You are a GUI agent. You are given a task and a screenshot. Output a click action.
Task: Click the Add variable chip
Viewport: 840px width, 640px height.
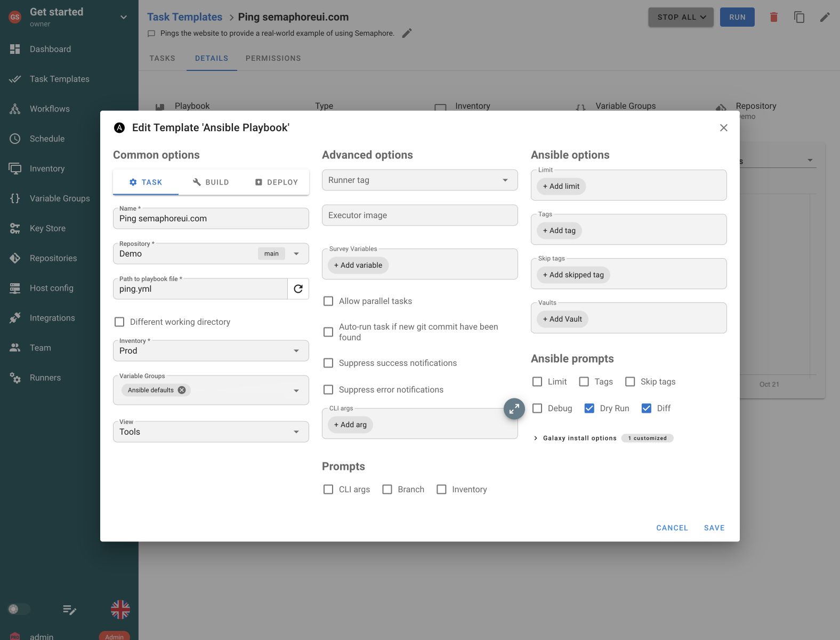(358, 265)
